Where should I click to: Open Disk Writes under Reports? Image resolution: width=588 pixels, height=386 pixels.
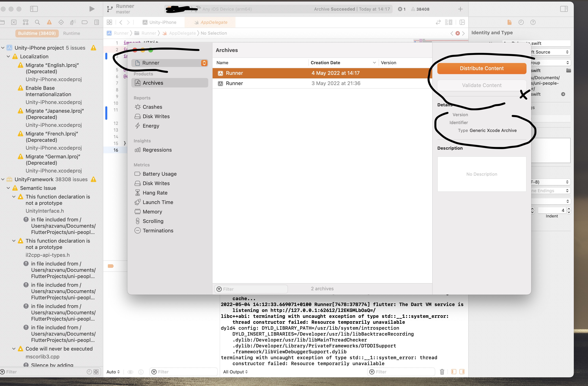(156, 116)
